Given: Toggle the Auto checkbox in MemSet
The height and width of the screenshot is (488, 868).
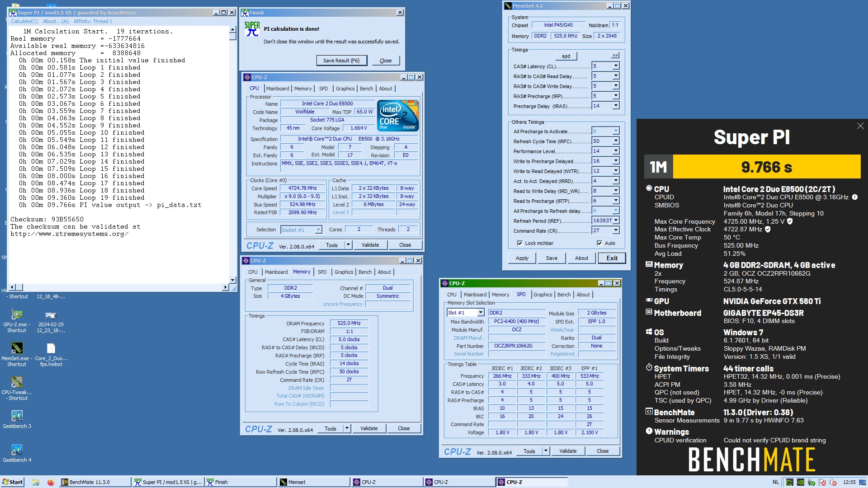Looking at the screenshot, I should click(x=599, y=243).
